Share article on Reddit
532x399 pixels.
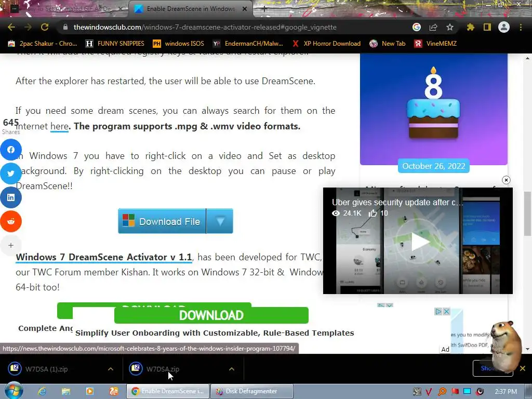11,221
